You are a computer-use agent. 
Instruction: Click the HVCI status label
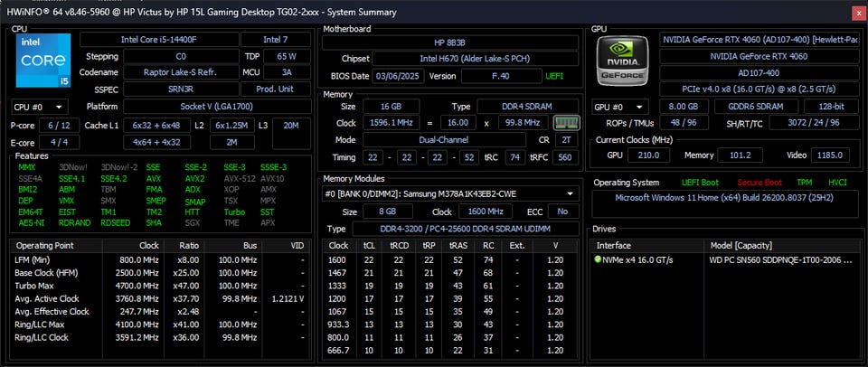[x=837, y=183]
